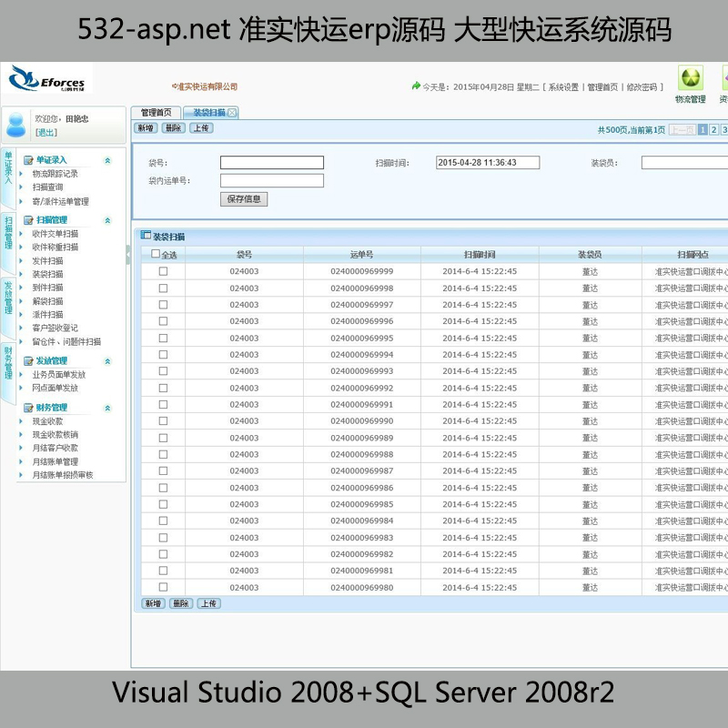Select the 装袋扫描 tab
Screen dimensions: 728x728
tap(209, 113)
